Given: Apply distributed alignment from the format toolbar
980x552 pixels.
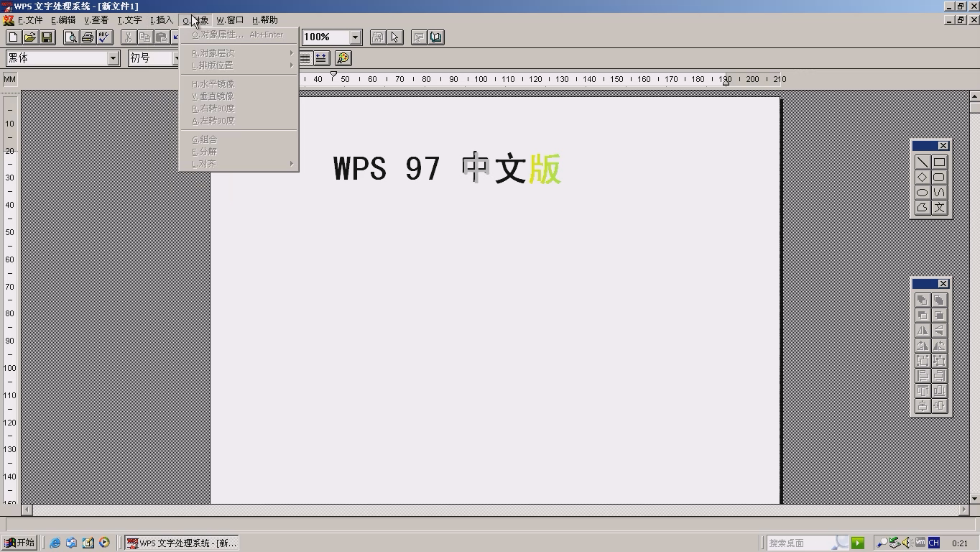Looking at the screenshot, I should (x=320, y=58).
